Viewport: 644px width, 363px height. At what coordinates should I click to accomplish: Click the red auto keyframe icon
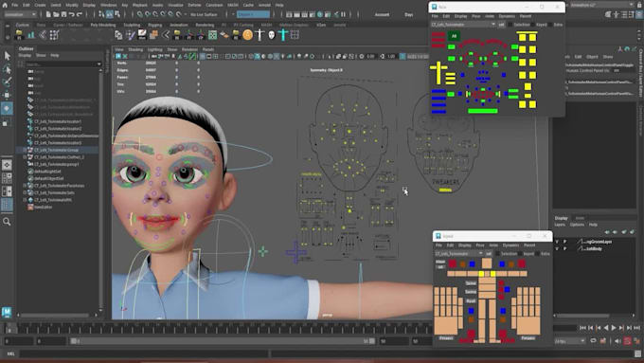(x=628, y=341)
